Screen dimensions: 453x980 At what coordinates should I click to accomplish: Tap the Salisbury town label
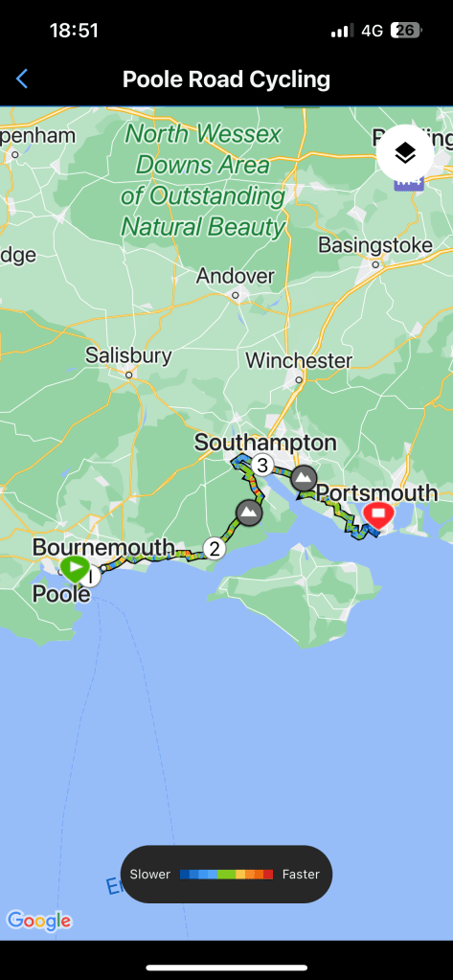(128, 355)
